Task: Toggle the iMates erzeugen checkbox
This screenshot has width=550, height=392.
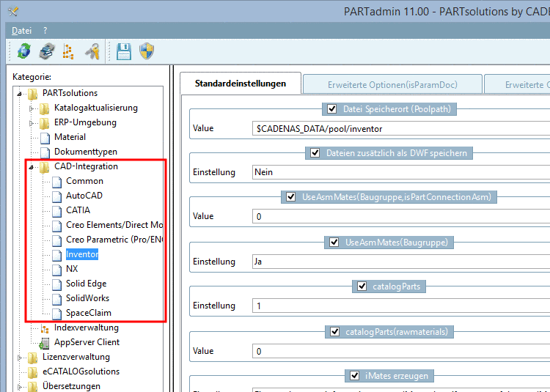Action: [355, 376]
